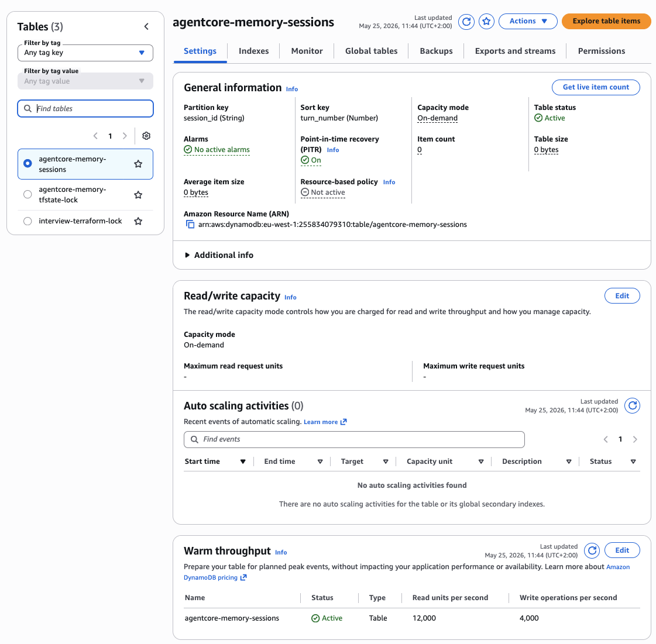Previous page of auto scaling events
The image size is (656, 644).
click(606, 439)
